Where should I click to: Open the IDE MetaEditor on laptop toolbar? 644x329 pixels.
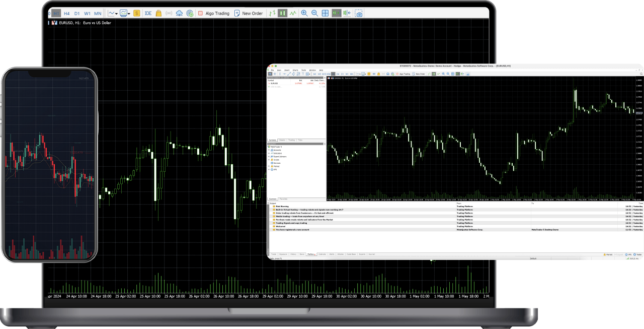(148, 13)
